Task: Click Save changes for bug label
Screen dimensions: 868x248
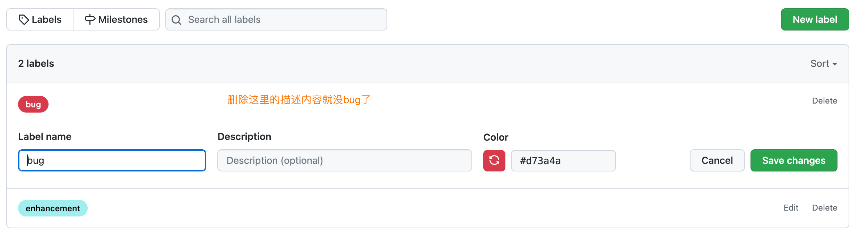Action: tap(793, 160)
